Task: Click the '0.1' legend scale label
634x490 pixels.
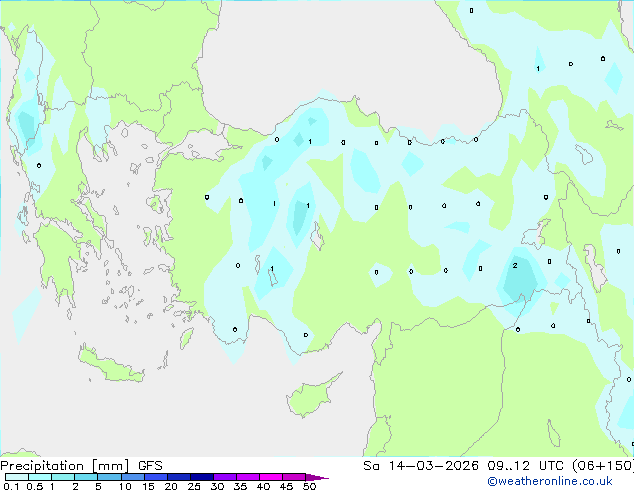Action: point(11,486)
